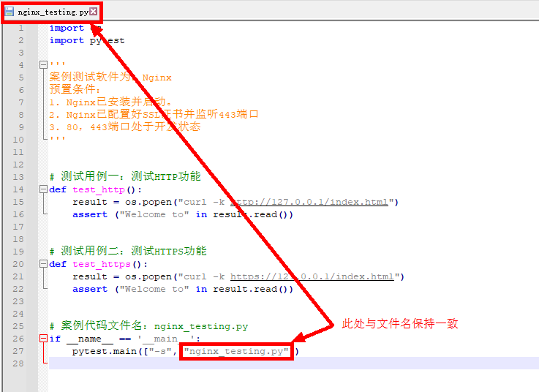Click 'result.read()' on line 22

(x=251, y=289)
